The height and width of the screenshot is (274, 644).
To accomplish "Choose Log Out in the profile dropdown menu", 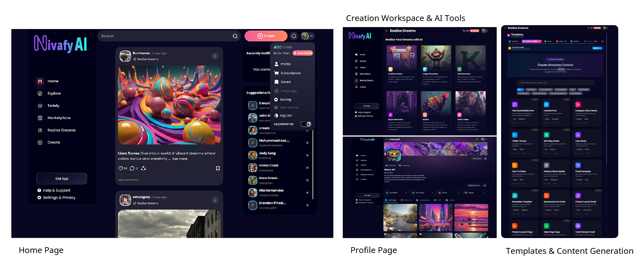I will (x=286, y=116).
